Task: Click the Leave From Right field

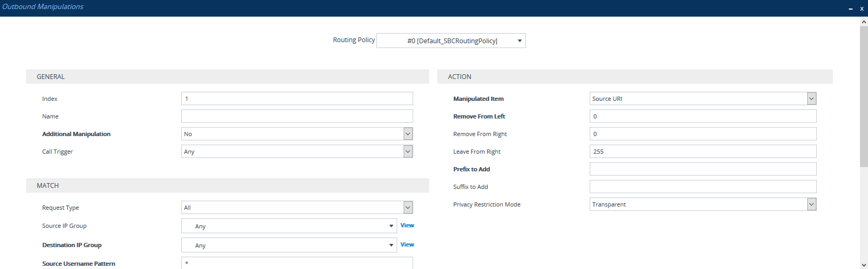Action: click(x=702, y=152)
